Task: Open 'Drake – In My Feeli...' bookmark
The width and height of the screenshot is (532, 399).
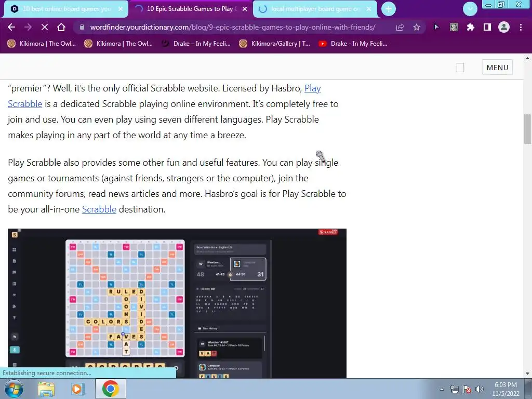Action: 196,44
